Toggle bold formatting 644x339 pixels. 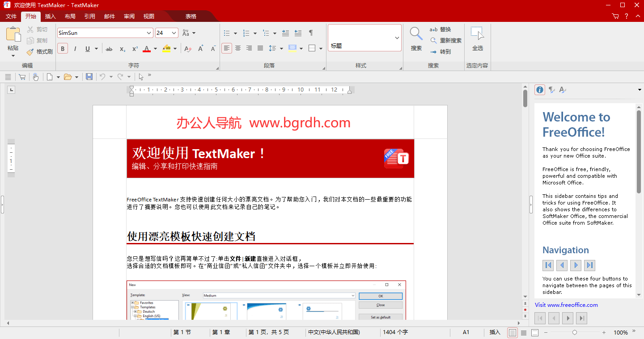click(x=62, y=48)
